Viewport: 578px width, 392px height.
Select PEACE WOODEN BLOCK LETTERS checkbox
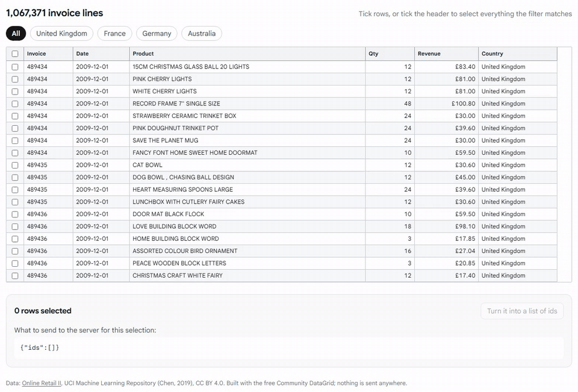pyautogui.click(x=14, y=263)
